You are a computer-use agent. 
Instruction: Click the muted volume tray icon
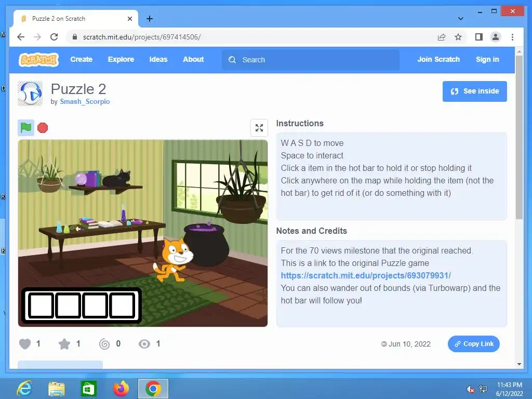[470, 389]
